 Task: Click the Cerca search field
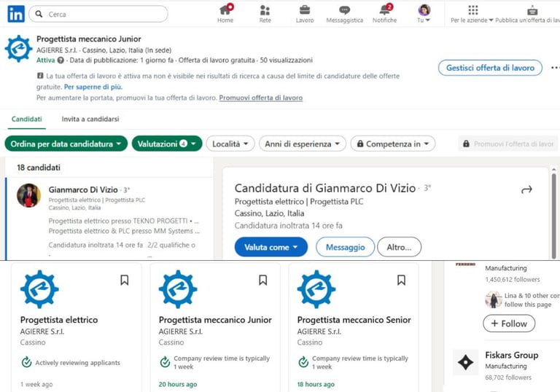[x=98, y=14]
